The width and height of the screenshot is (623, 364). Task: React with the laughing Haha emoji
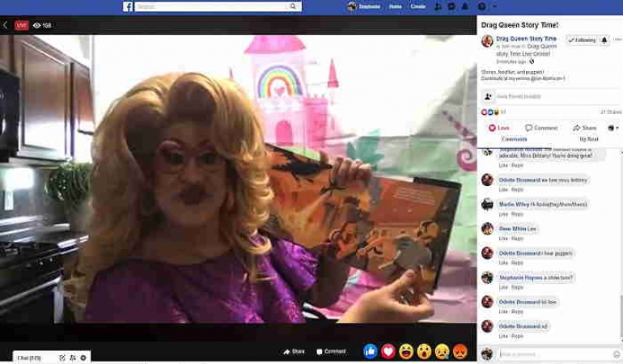[x=406, y=351]
